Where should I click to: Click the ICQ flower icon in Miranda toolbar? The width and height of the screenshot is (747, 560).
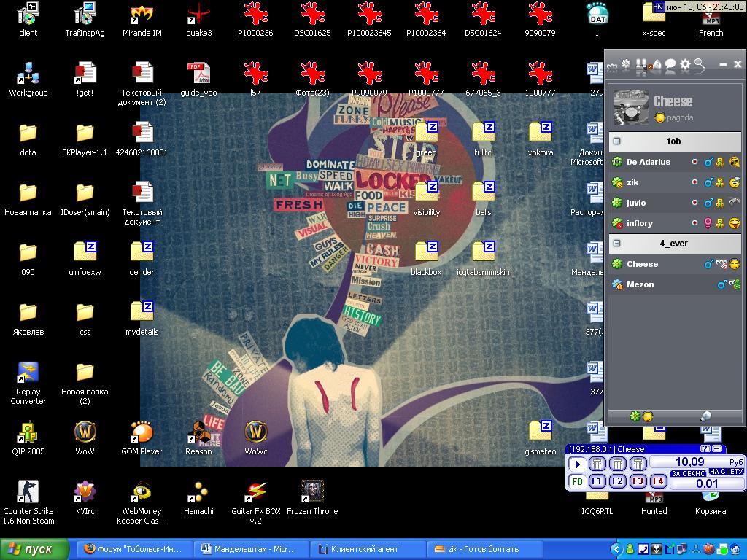coord(626,64)
